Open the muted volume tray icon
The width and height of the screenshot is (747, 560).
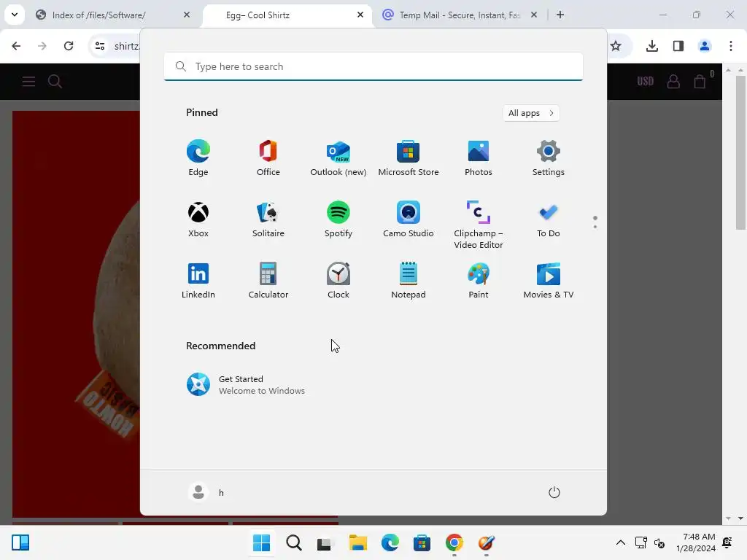point(659,542)
